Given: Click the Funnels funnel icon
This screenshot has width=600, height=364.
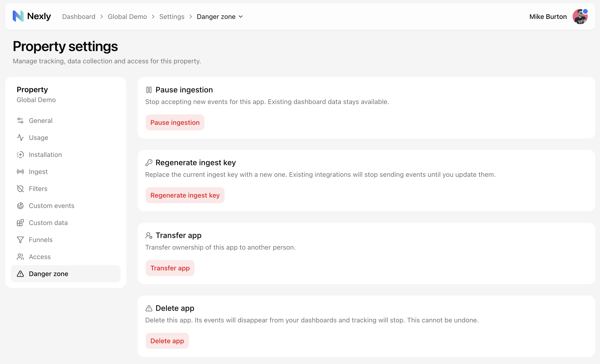Looking at the screenshot, I should coord(20,240).
